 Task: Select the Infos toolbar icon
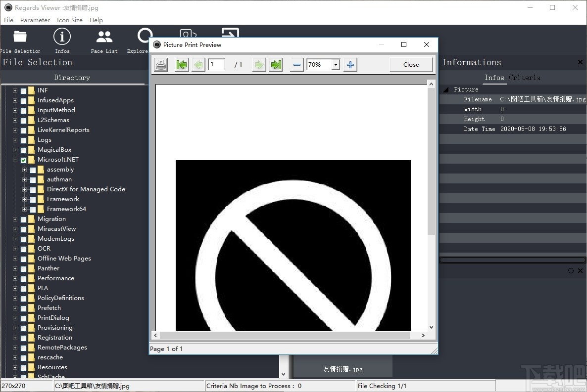(x=62, y=37)
